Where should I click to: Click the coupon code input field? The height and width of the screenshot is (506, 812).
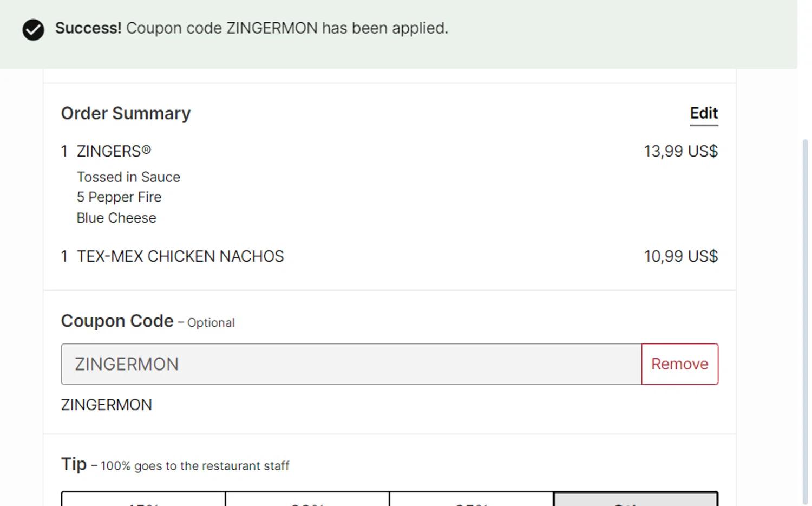click(x=351, y=364)
